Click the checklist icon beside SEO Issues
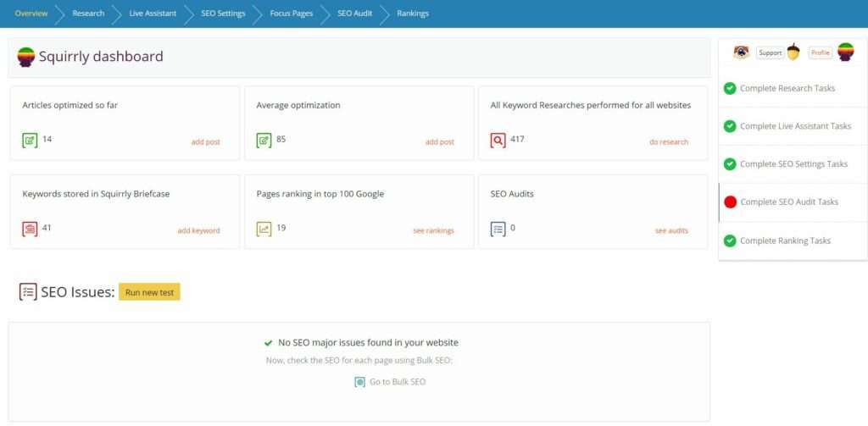 [28, 291]
